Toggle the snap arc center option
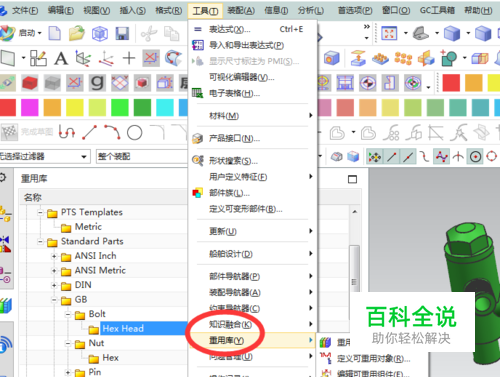The width and height of the screenshot is (500, 377). [476, 156]
